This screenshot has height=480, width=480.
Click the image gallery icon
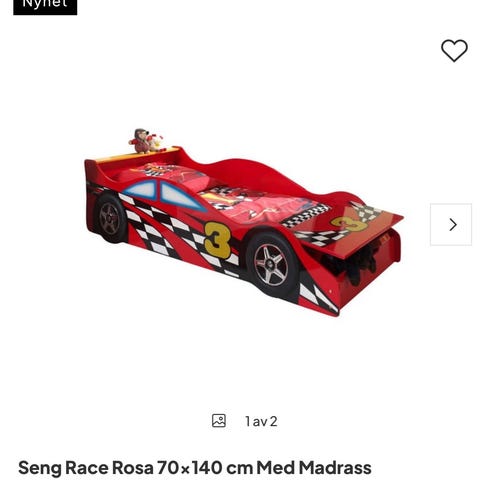219,421
